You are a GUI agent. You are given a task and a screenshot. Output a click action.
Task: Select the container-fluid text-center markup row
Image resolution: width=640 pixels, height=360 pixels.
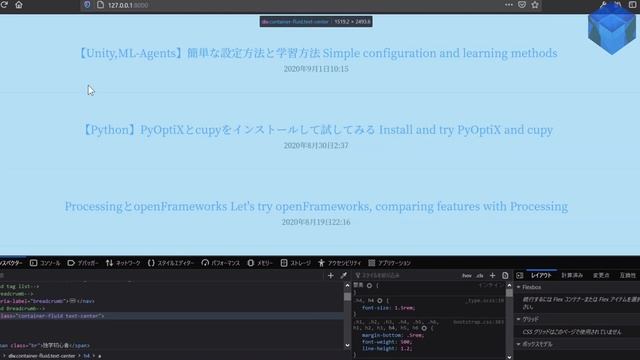[171, 316]
